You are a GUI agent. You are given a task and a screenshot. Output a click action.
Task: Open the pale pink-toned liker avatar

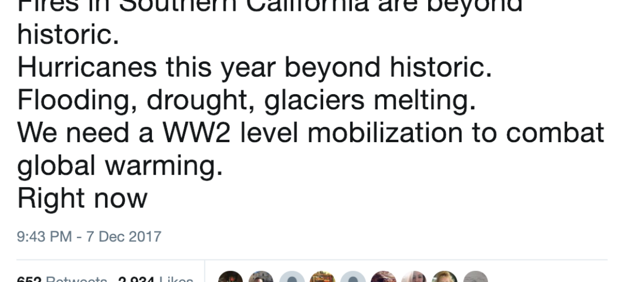[x=414, y=277]
